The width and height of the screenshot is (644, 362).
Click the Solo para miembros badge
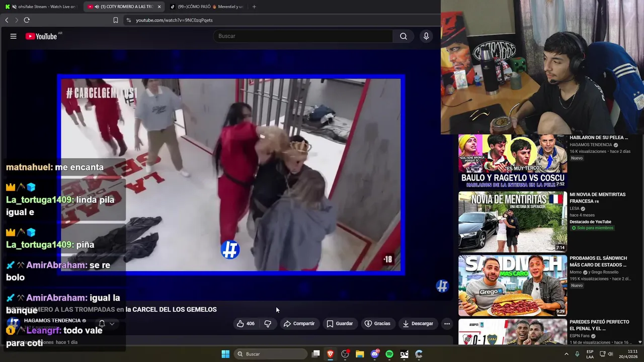(593, 228)
